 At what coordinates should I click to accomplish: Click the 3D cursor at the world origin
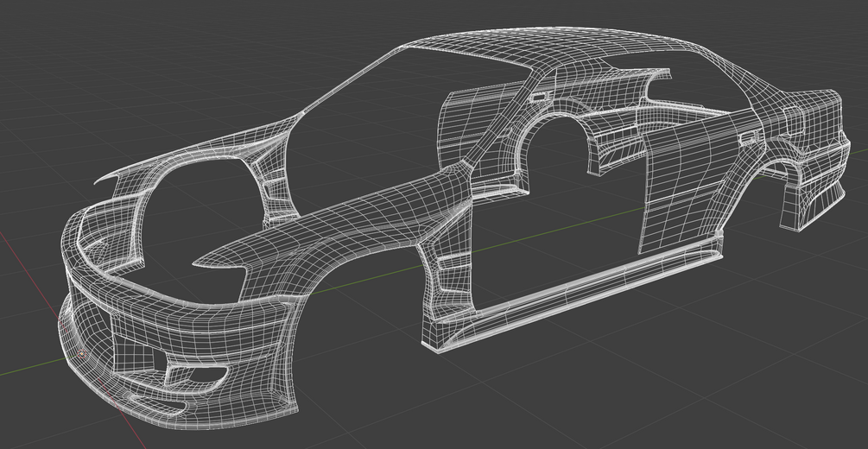tap(81, 353)
